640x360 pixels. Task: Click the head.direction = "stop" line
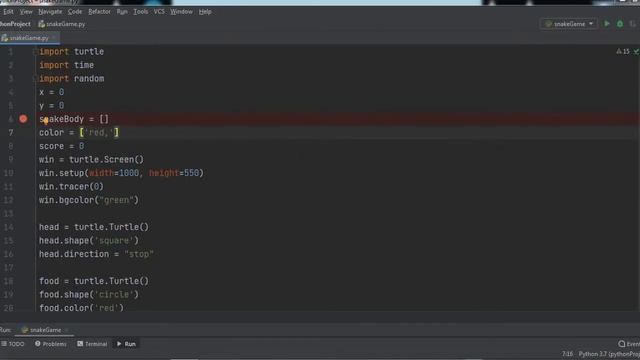[x=96, y=254]
